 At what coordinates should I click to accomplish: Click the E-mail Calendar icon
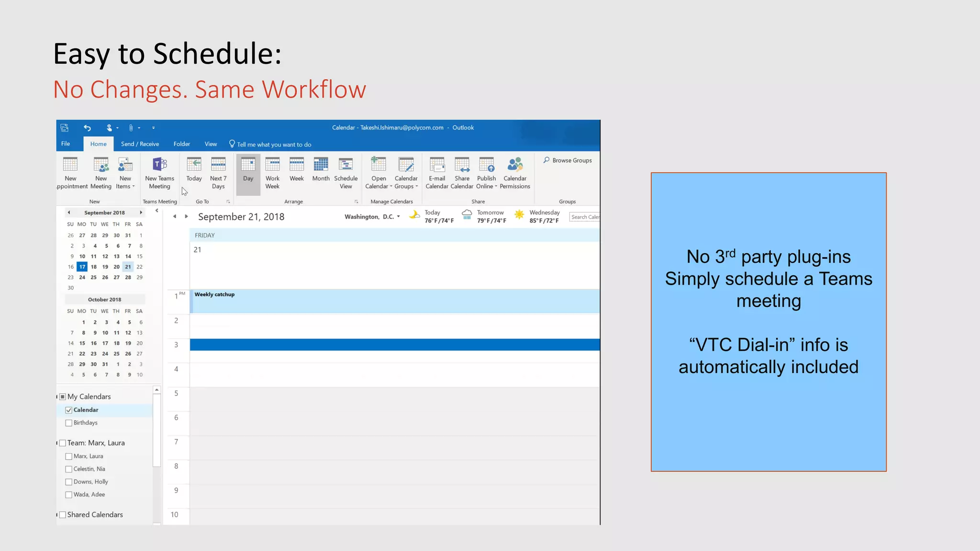point(436,165)
